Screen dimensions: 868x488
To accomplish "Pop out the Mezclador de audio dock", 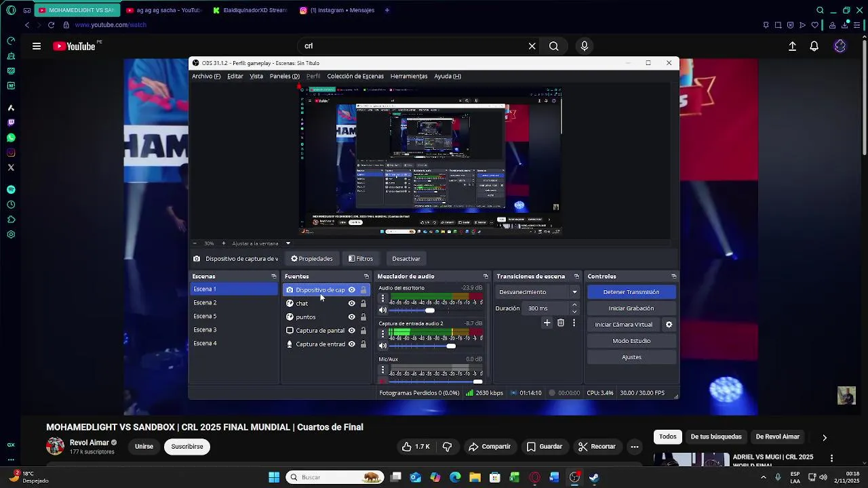I will pos(486,277).
